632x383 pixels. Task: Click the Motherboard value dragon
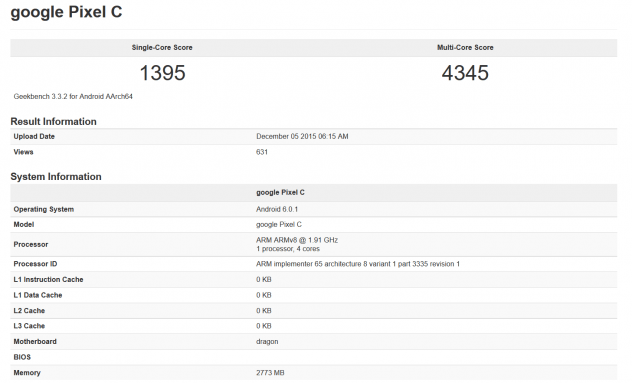[267, 341]
